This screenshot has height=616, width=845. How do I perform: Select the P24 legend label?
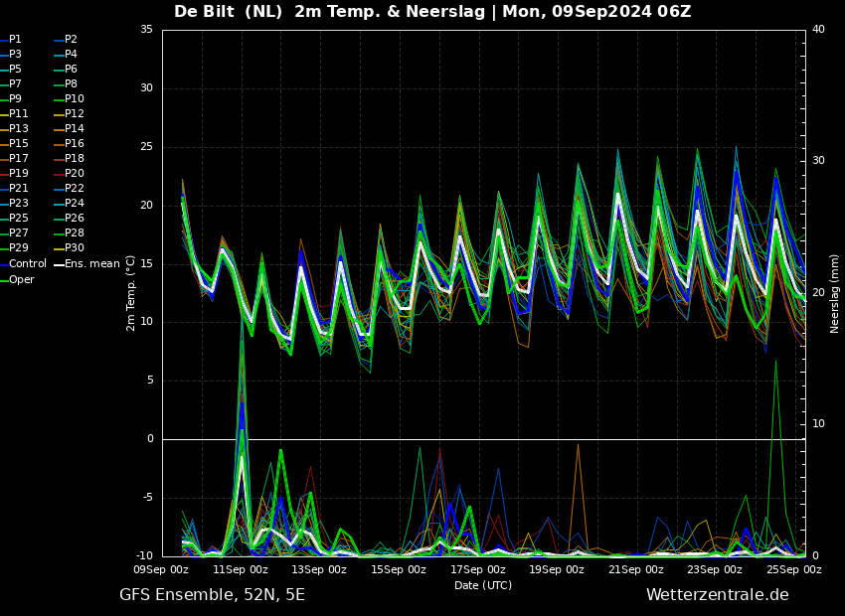(75, 204)
